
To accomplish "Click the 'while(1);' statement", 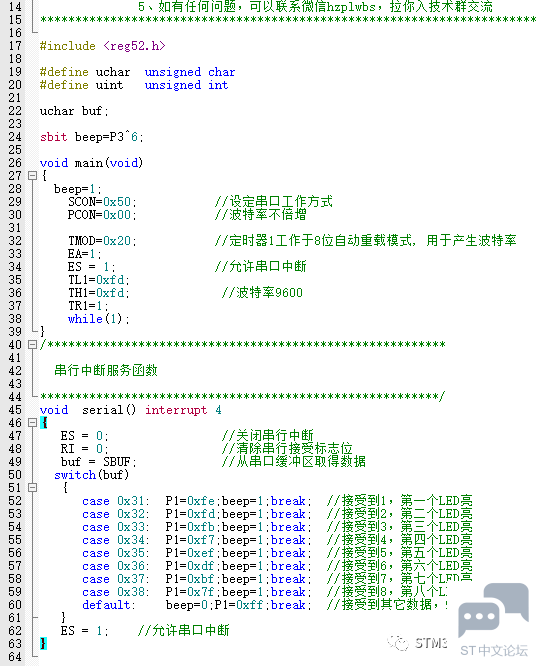I will 99,319.
